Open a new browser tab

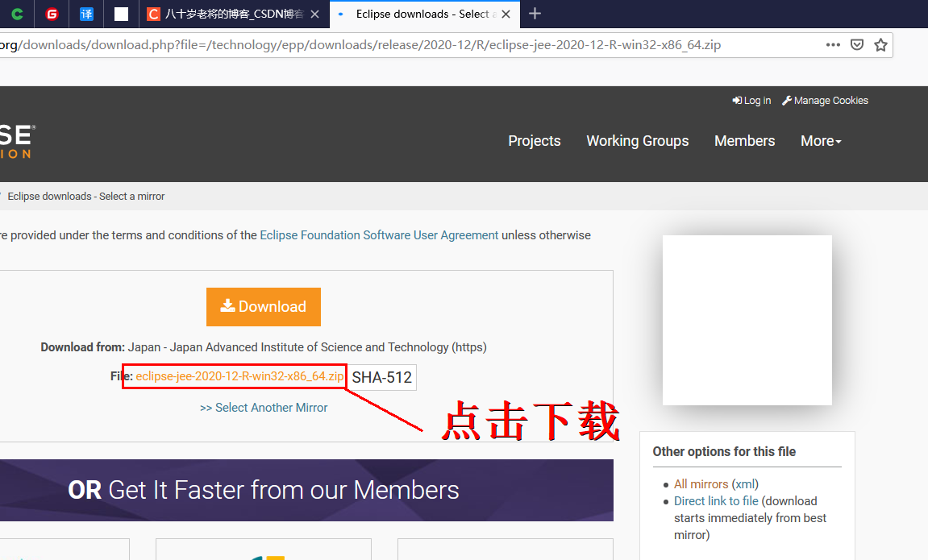(x=535, y=14)
